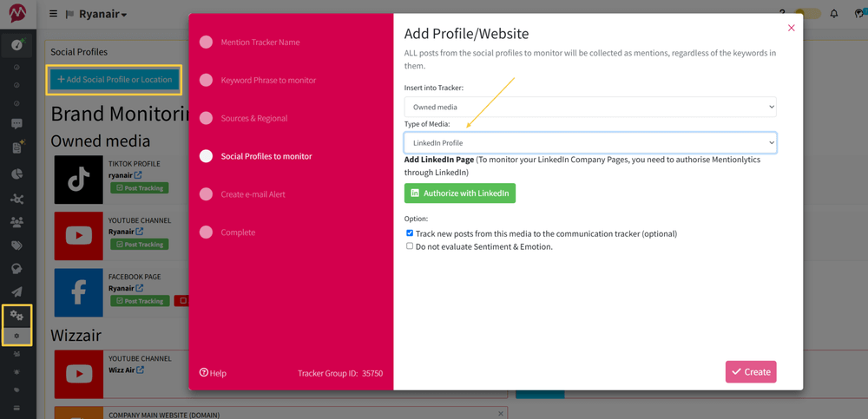The width and height of the screenshot is (868, 419).
Task: Remove the Company Main Website card
Action: [x=501, y=414]
